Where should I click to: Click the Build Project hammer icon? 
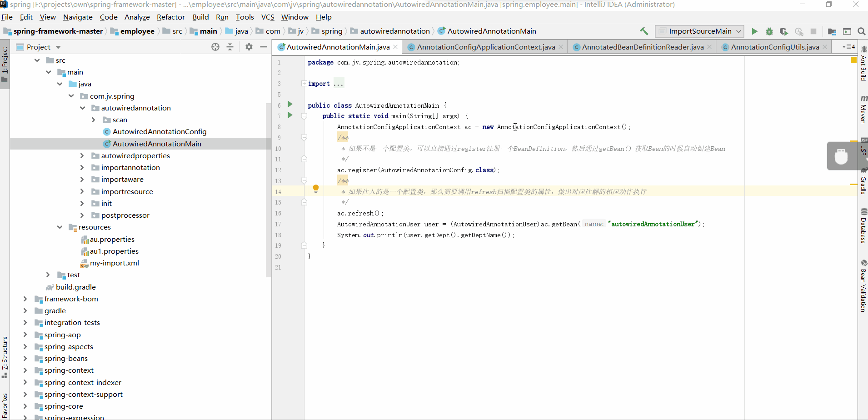tap(644, 31)
